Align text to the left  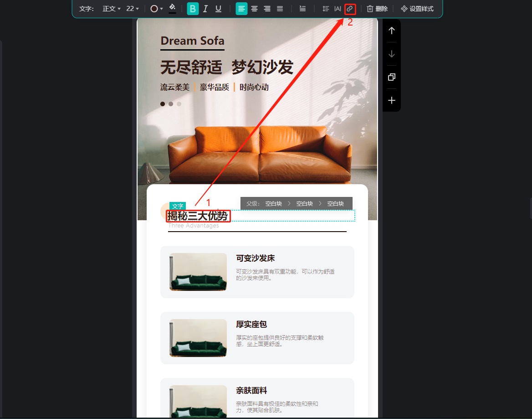(241, 9)
